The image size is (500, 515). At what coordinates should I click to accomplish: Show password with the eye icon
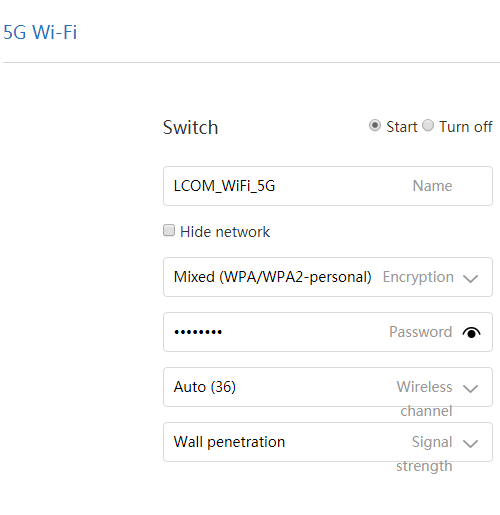[471, 332]
